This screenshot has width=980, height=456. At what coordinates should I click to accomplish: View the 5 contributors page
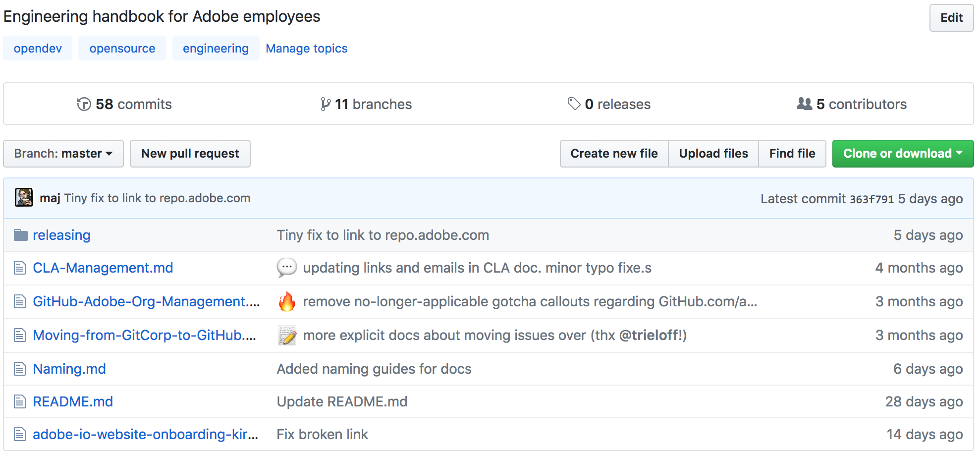point(852,104)
